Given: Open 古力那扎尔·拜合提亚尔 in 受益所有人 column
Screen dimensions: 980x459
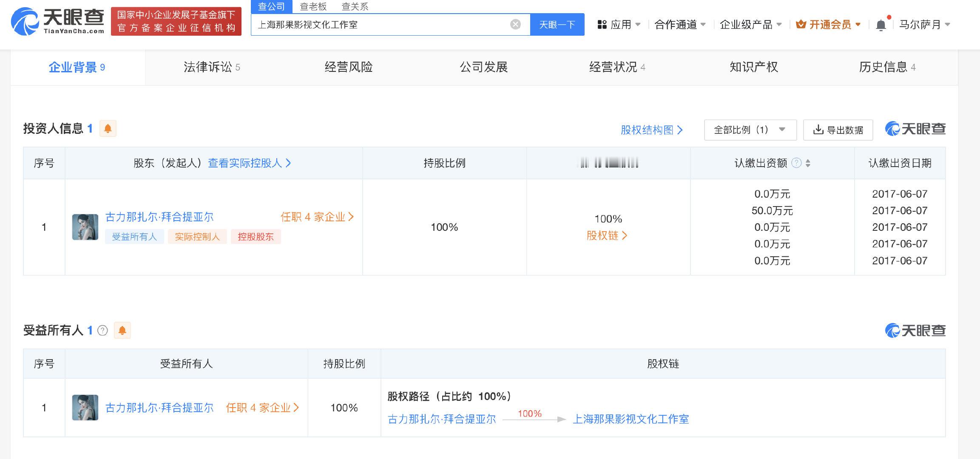Looking at the screenshot, I should coord(159,408).
